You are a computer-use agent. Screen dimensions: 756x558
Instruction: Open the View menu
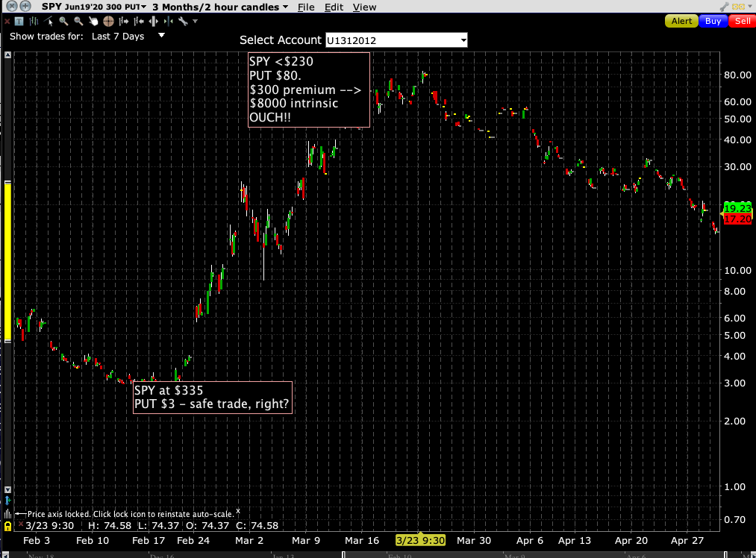click(x=364, y=7)
